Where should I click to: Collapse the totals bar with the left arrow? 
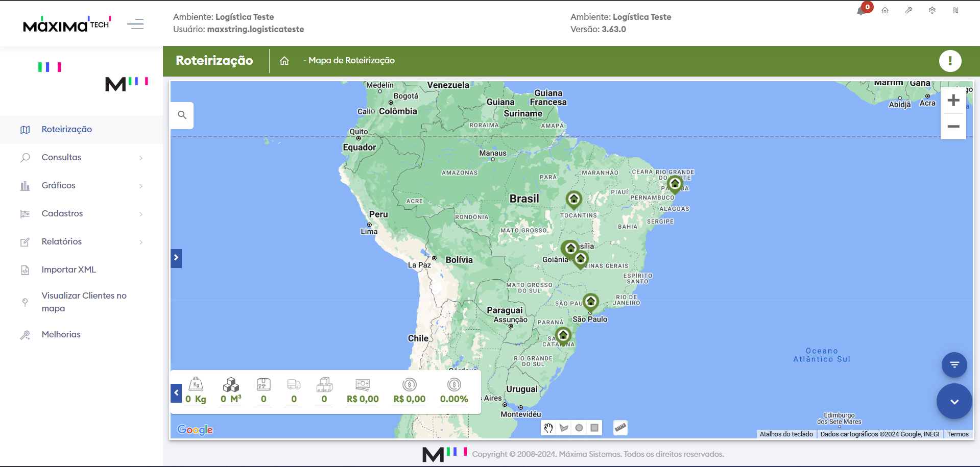click(x=176, y=393)
